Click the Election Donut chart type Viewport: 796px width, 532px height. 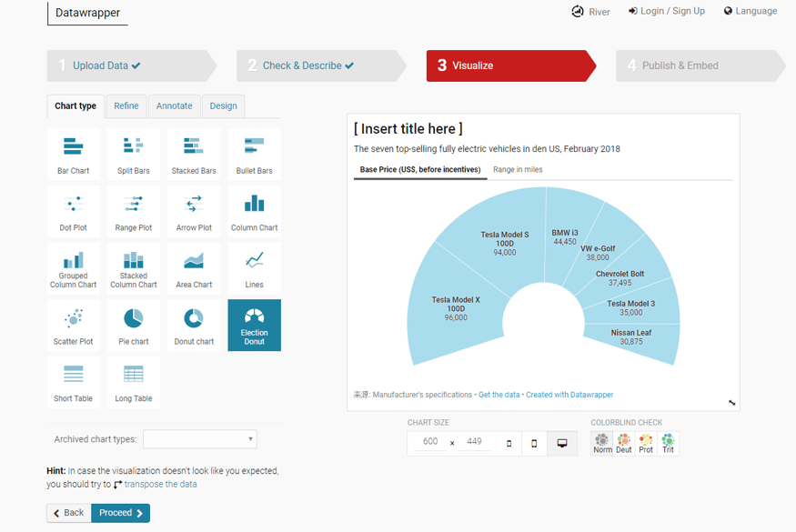coord(255,325)
